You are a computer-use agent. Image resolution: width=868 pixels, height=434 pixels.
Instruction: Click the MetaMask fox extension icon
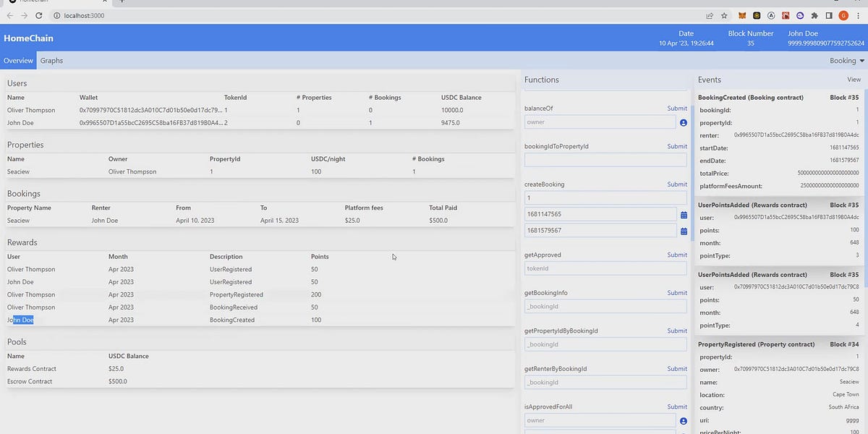point(742,15)
